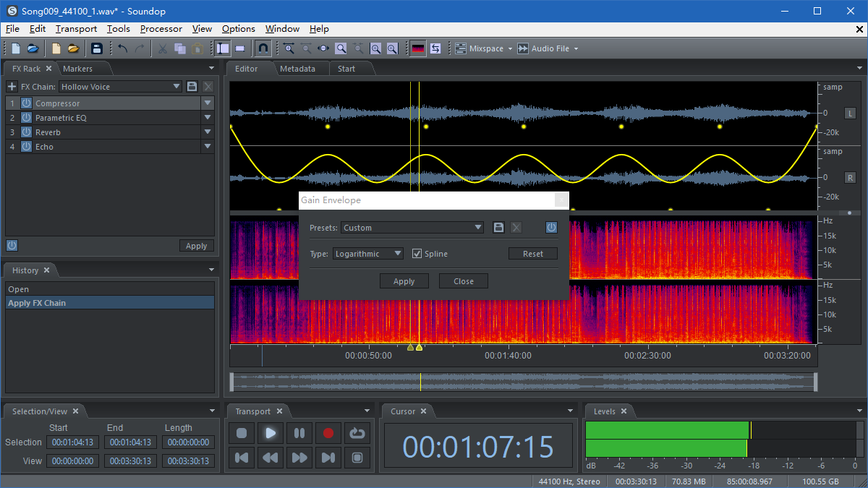The height and width of the screenshot is (488, 868).
Task: Expand the Echo effect options
Action: [208, 146]
